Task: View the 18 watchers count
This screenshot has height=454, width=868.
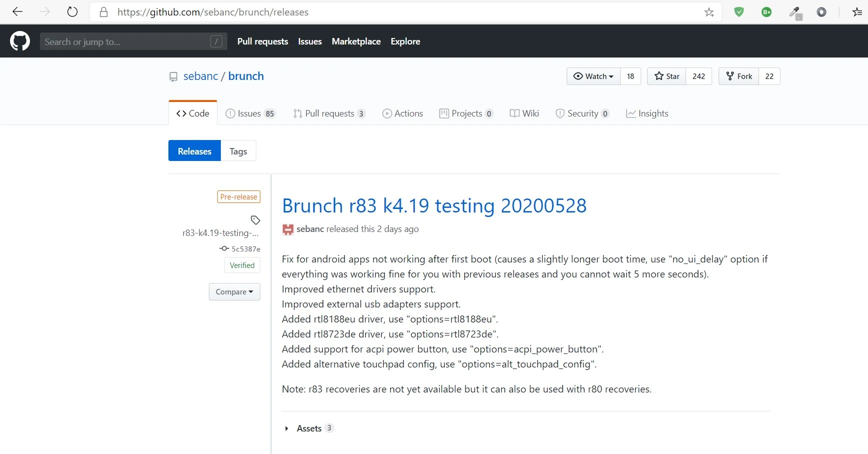Action: pyautogui.click(x=631, y=76)
